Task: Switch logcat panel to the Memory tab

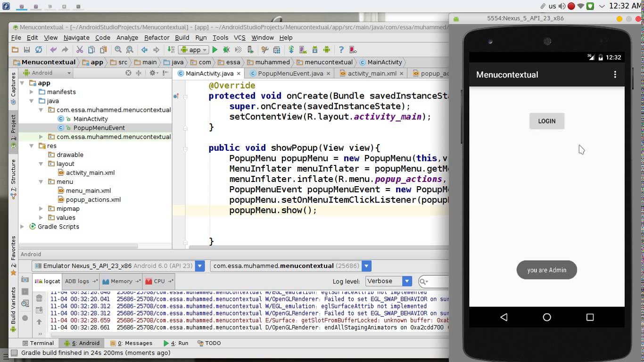Action: [x=121, y=281]
